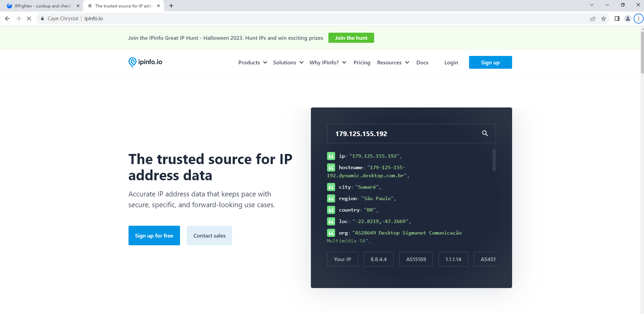Copy the region field quote icon

tap(331, 198)
